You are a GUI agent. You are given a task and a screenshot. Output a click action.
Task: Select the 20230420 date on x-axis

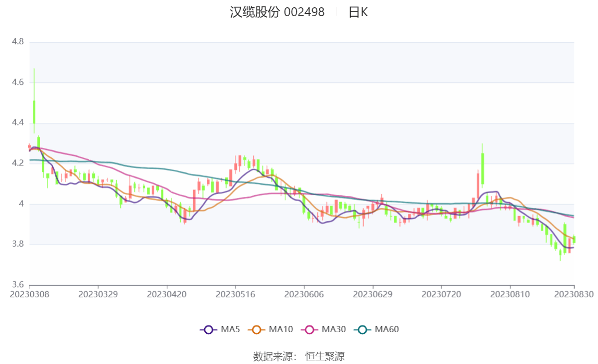point(167,294)
